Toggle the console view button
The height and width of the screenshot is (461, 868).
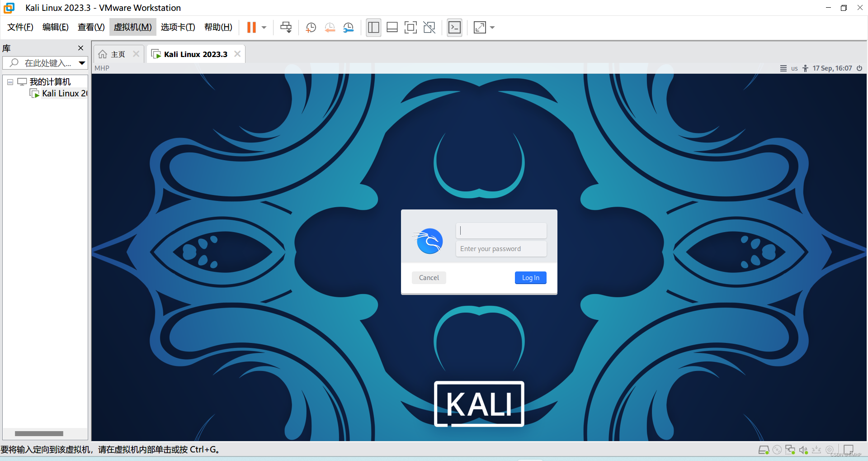[454, 28]
